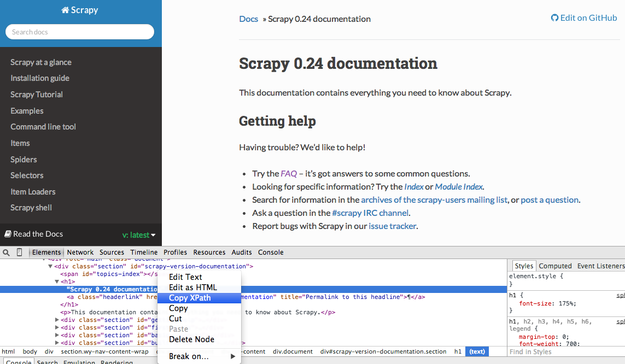Switch to the DevTools Console panel tab
This screenshot has width=625, height=364.
[271, 253]
